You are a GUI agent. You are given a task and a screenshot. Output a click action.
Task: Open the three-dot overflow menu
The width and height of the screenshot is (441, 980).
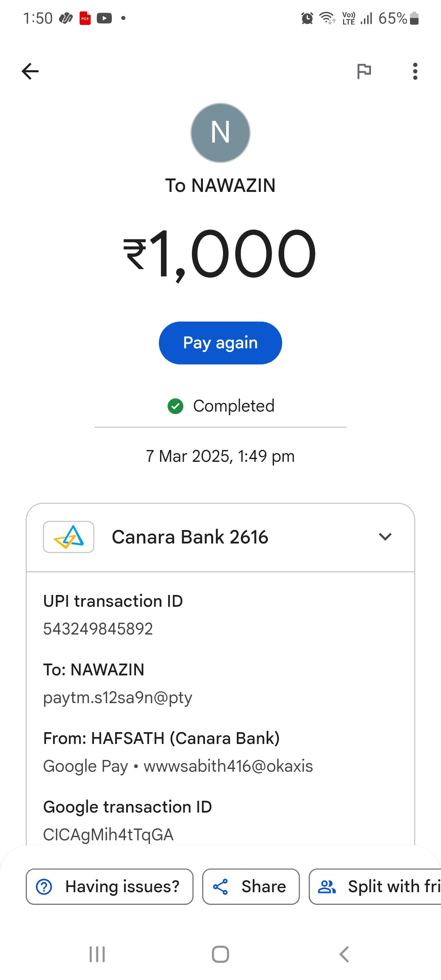[415, 71]
